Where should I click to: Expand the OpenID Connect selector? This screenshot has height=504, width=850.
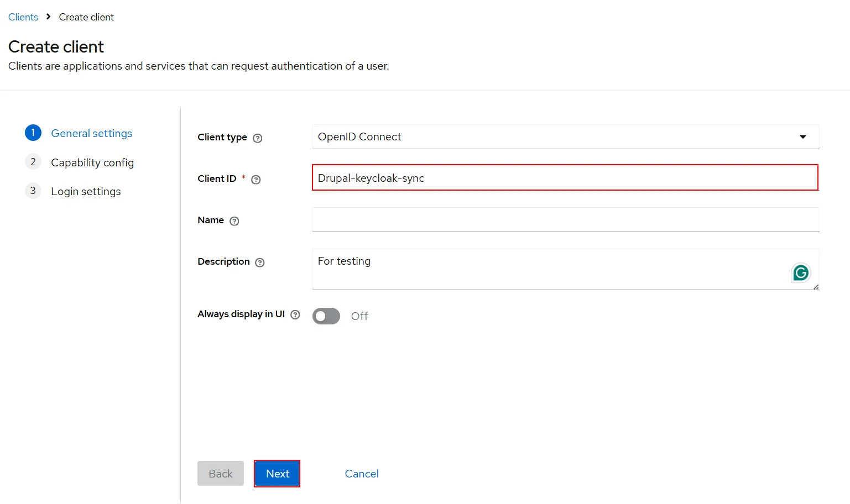(565, 136)
